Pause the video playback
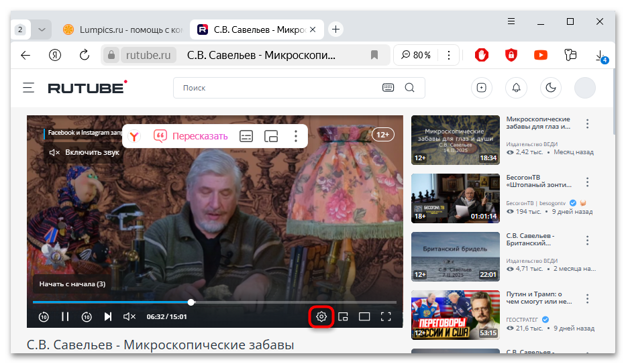 pos(65,316)
